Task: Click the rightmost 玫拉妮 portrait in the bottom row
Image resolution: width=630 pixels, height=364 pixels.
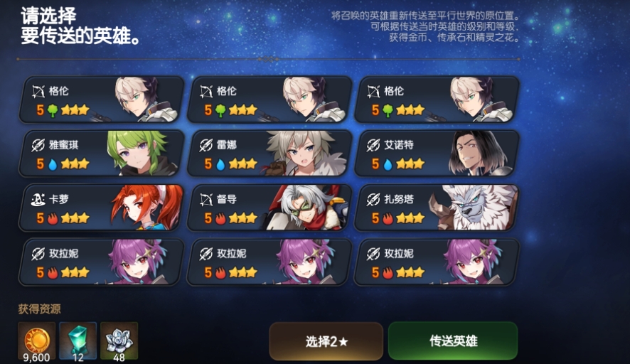Action: click(474, 262)
